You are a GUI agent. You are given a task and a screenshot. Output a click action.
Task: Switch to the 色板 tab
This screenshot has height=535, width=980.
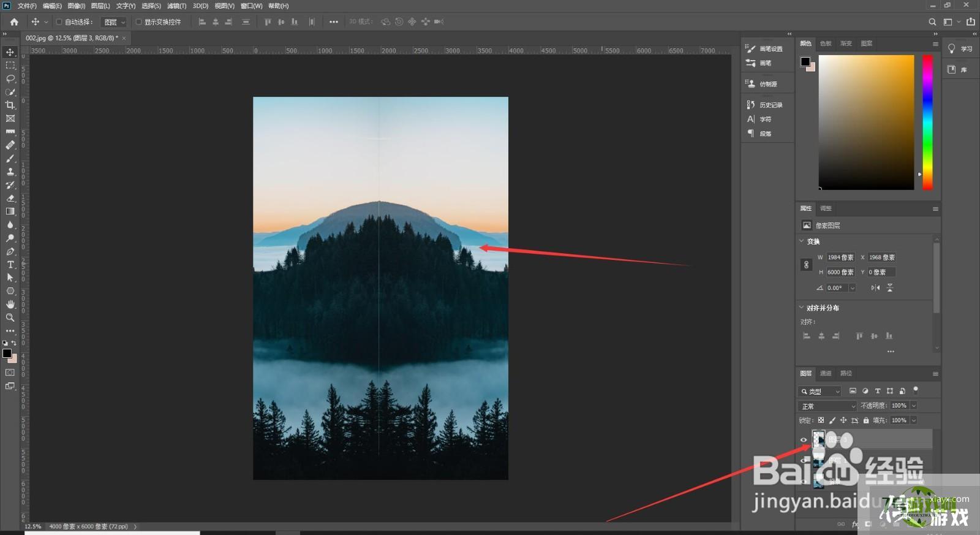tap(826, 44)
